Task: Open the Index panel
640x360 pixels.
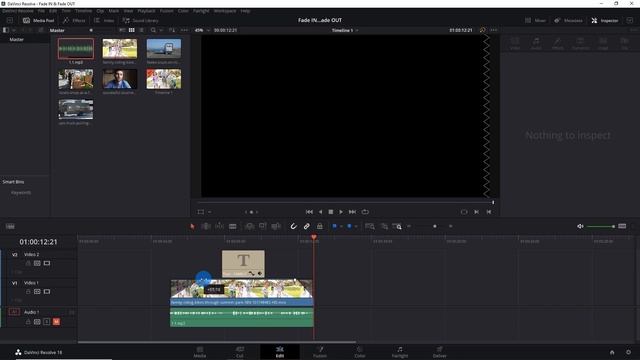Action: [x=104, y=20]
